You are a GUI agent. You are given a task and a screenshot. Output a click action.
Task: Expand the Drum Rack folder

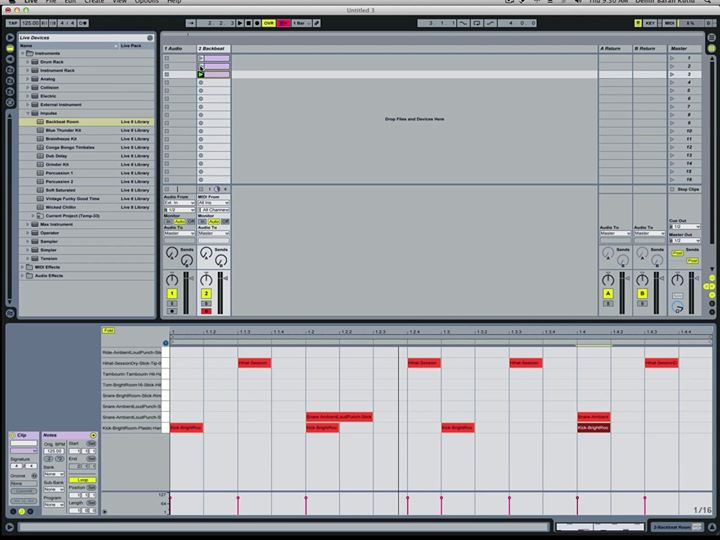[28, 62]
